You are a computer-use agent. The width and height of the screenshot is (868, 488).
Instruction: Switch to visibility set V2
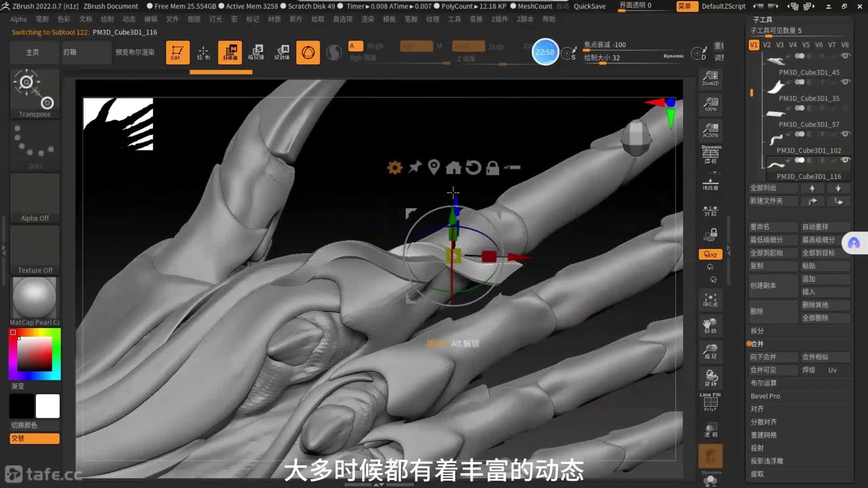(767, 45)
